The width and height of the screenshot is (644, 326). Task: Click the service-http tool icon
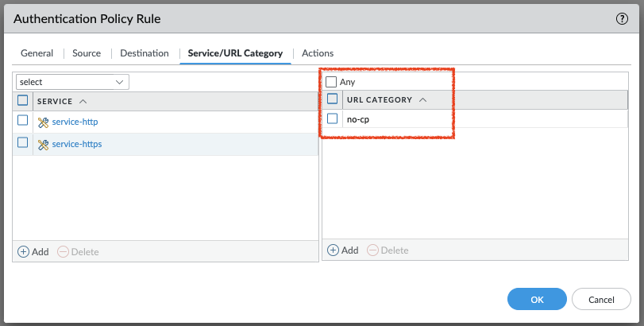[x=43, y=122]
